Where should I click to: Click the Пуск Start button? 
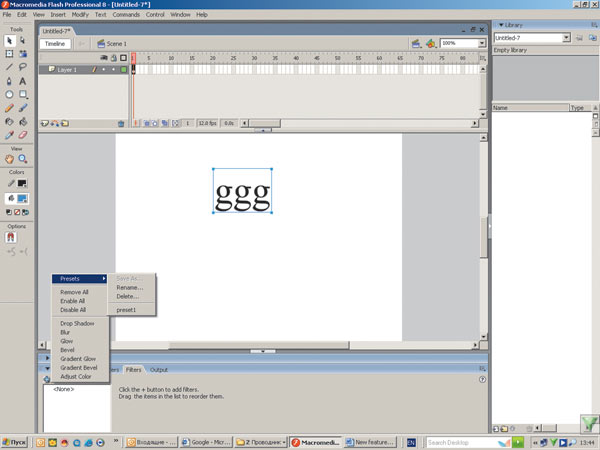(x=16, y=441)
